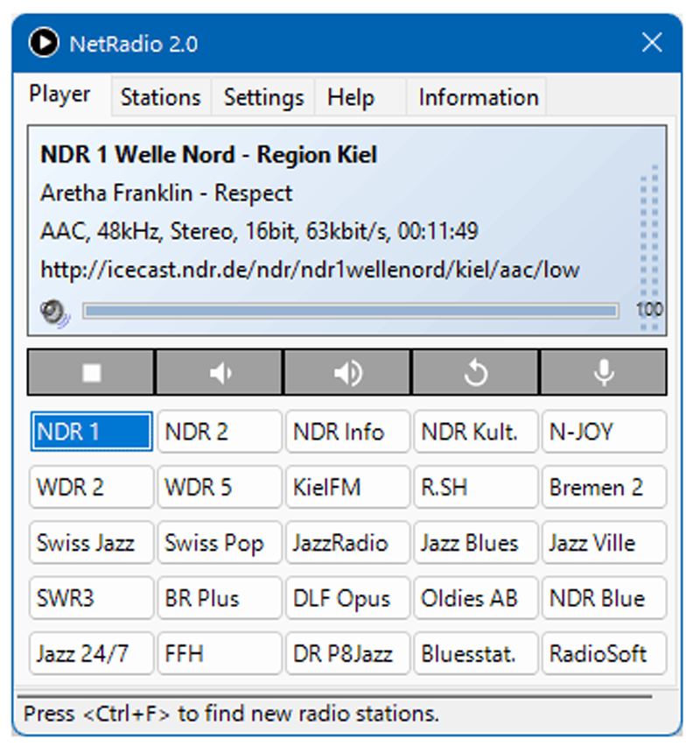
Task: Click the song title Aretha Franklin - Respect
Action: click(166, 194)
